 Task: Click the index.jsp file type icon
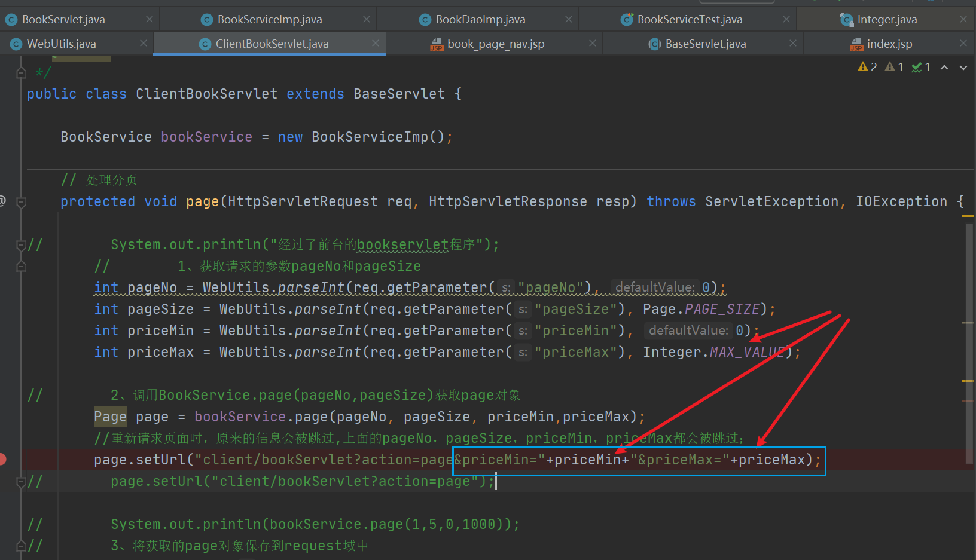click(x=856, y=44)
